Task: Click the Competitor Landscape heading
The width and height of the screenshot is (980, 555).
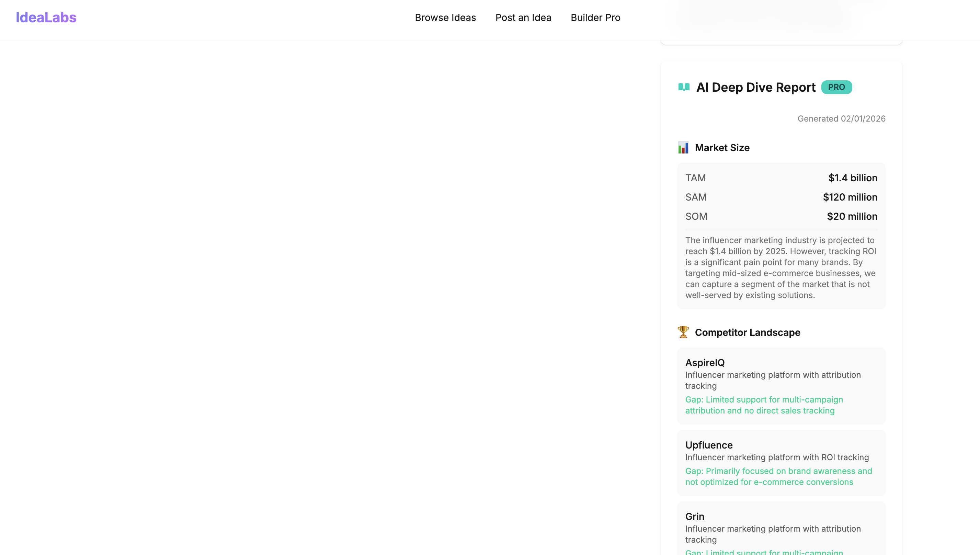Action: tap(748, 332)
